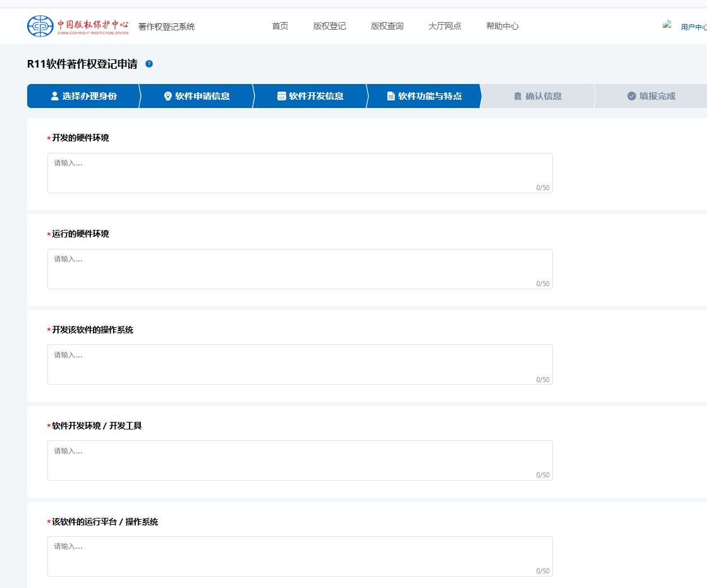Open the 首页 navigation menu item

[x=280, y=26]
